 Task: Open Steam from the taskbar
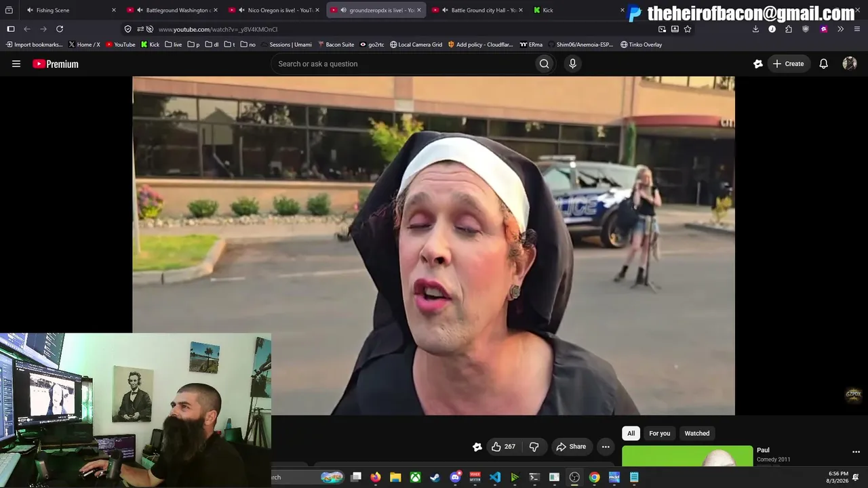tap(435, 477)
